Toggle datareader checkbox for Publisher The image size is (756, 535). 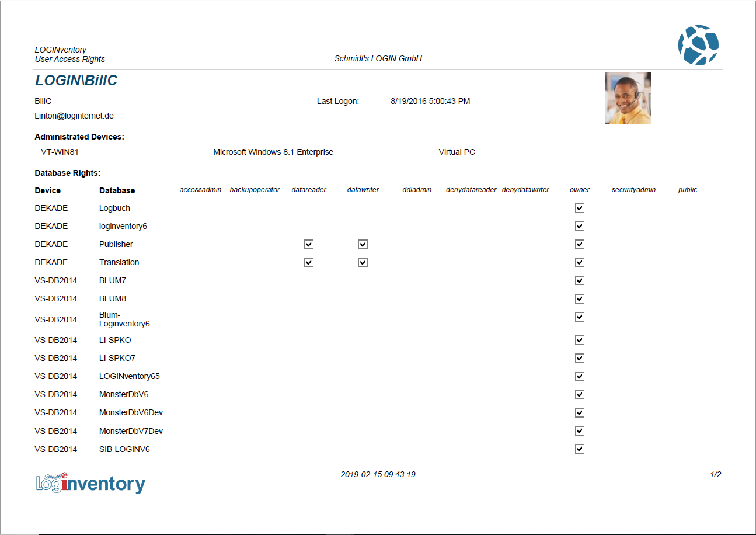pyautogui.click(x=309, y=244)
